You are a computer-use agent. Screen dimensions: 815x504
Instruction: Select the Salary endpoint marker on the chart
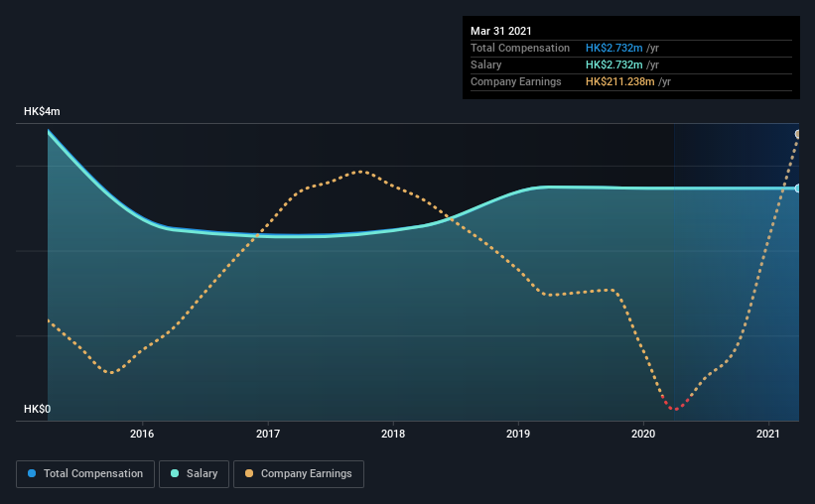798,189
